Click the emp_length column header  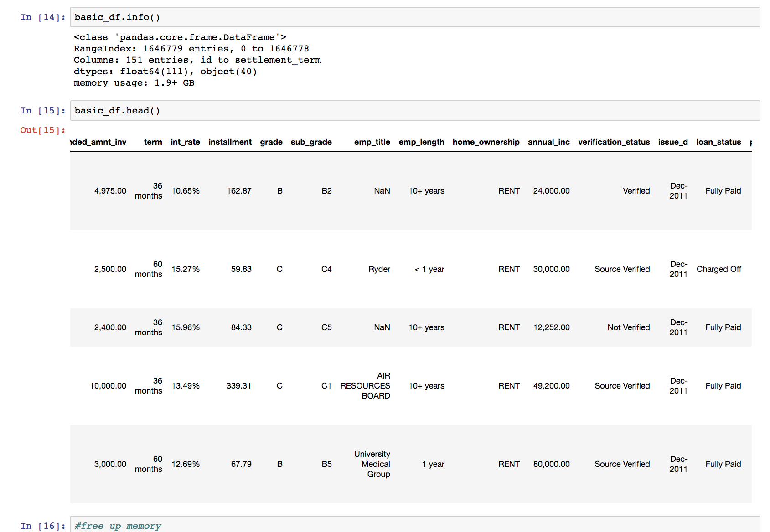click(421, 142)
